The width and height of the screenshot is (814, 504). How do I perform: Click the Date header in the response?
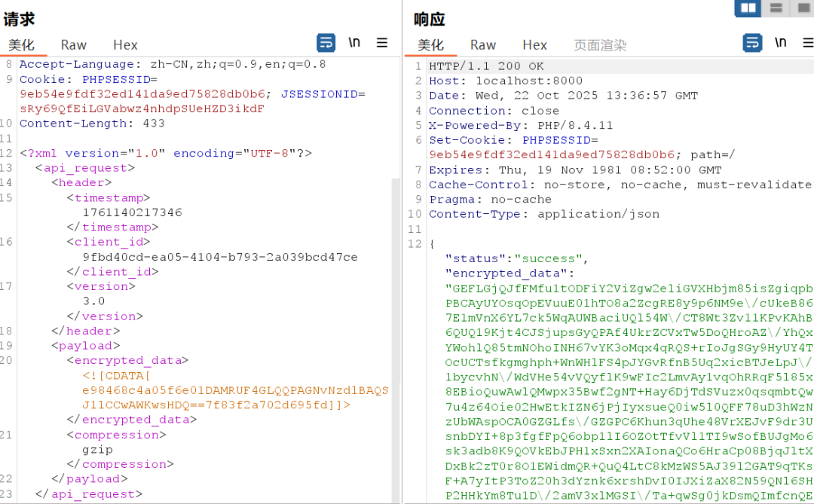coord(563,96)
